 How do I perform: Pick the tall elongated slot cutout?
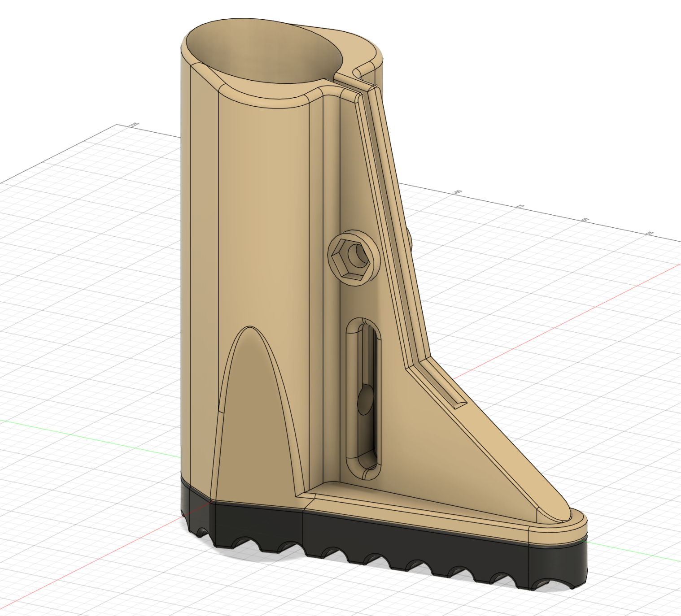[x=363, y=399]
